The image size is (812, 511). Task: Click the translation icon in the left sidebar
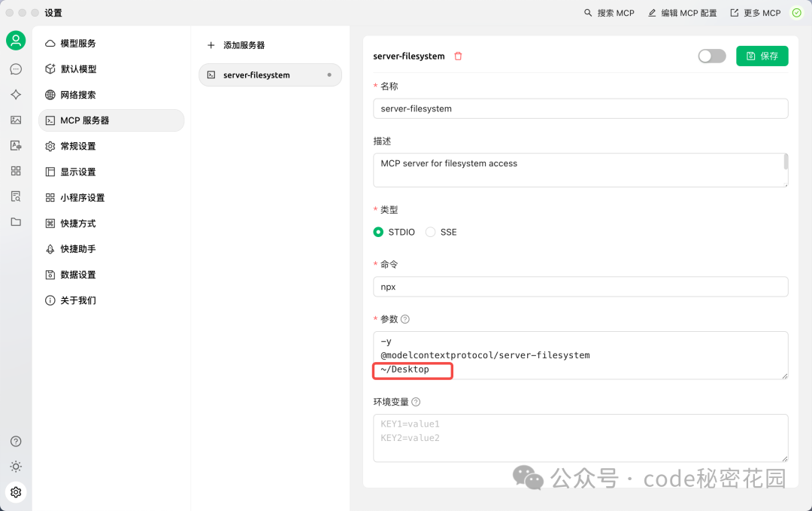pyautogui.click(x=16, y=146)
